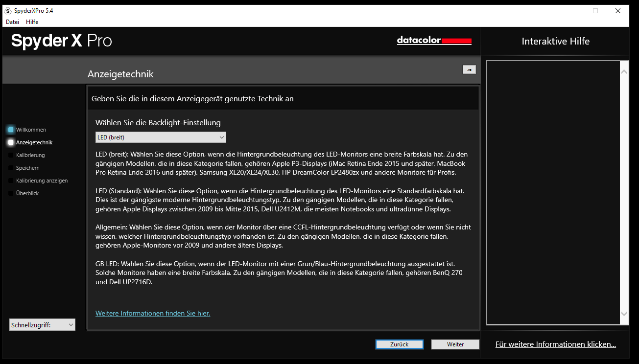Click the Interaktive Hilfe heading
Viewport: 639px width, 364px height.
click(556, 42)
